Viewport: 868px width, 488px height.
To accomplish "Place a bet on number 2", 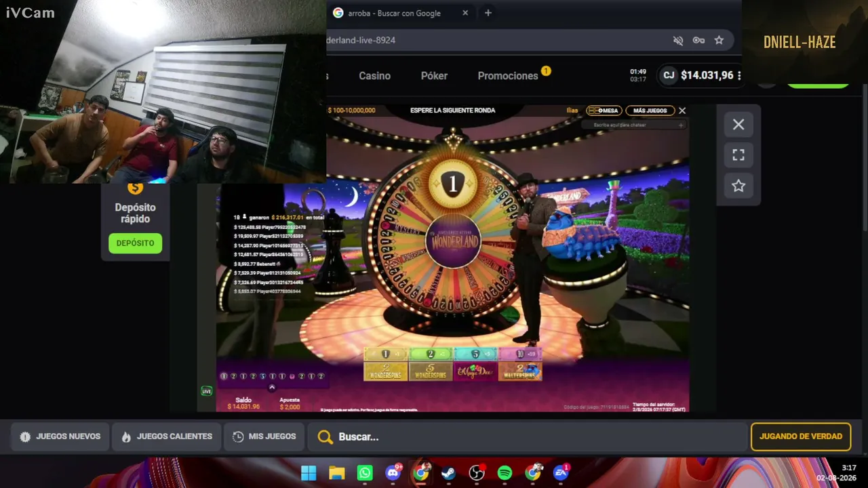I will (x=431, y=354).
